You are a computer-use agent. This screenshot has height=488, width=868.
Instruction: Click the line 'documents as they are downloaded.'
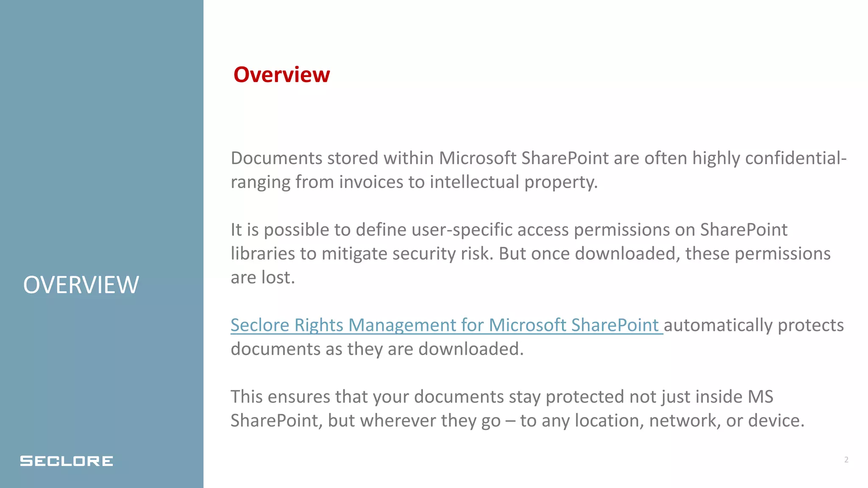pos(377,349)
